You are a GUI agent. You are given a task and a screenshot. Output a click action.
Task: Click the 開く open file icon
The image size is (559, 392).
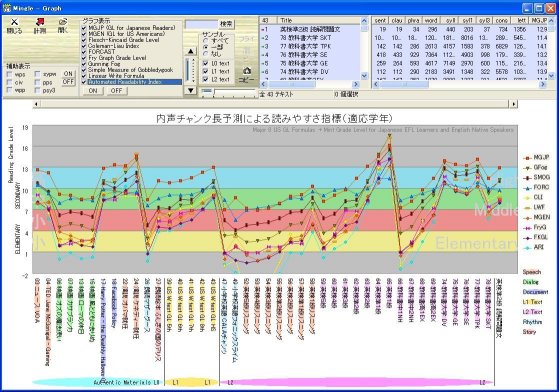pyautogui.click(x=63, y=22)
